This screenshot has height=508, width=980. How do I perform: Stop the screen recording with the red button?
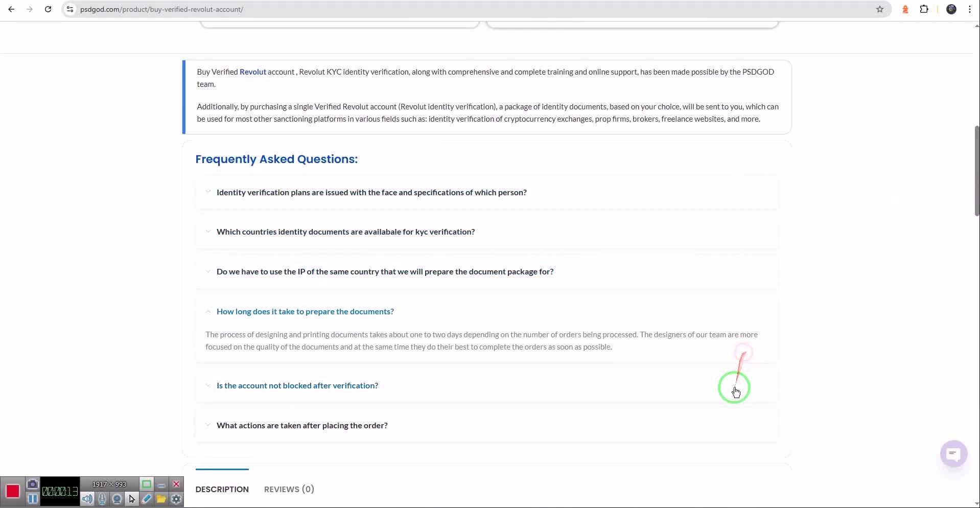[12, 491]
